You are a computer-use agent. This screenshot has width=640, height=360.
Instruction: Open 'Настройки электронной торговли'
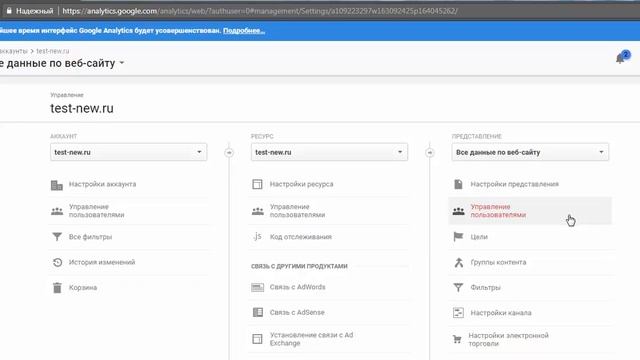(x=509, y=339)
